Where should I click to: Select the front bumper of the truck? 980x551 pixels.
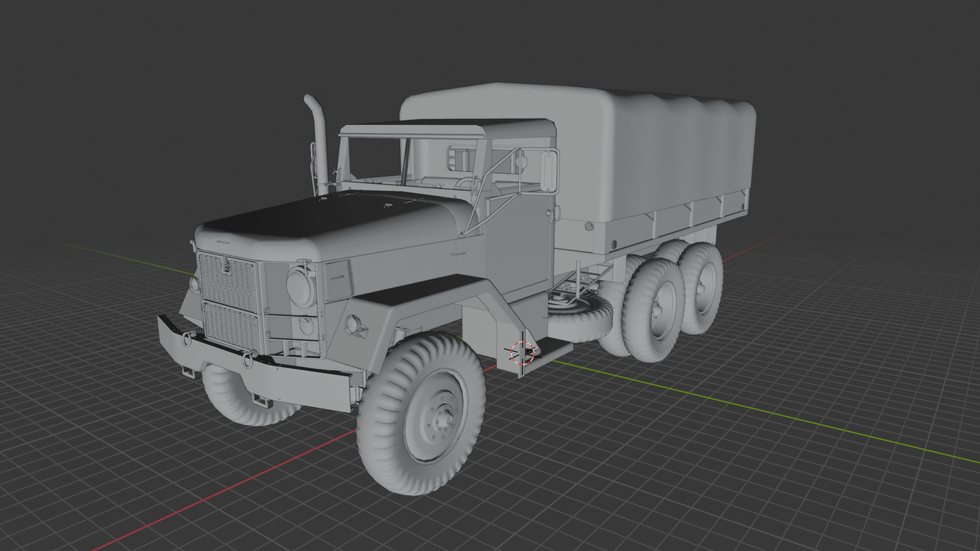(255, 363)
